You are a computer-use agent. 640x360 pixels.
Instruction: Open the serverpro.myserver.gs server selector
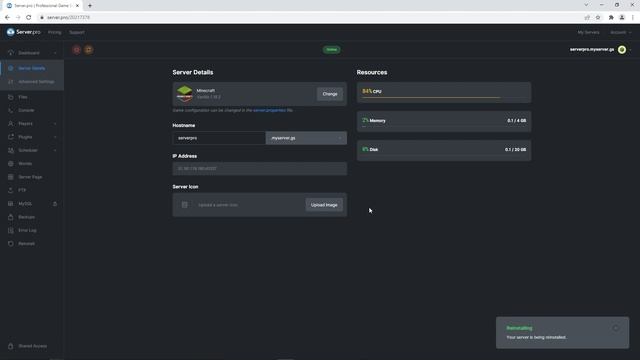point(600,50)
